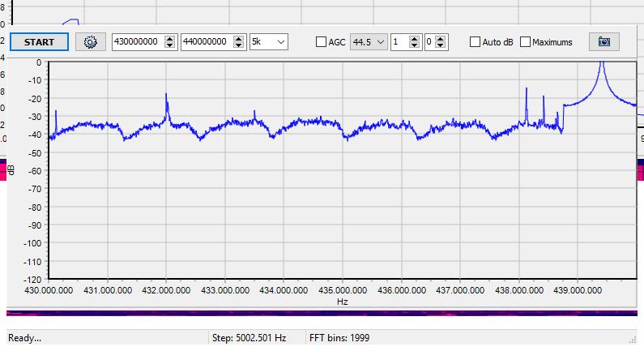Click the spectrum peak near 432.000.000 Hz
This screenshot has height=351, width=644.
coord(166,96)
